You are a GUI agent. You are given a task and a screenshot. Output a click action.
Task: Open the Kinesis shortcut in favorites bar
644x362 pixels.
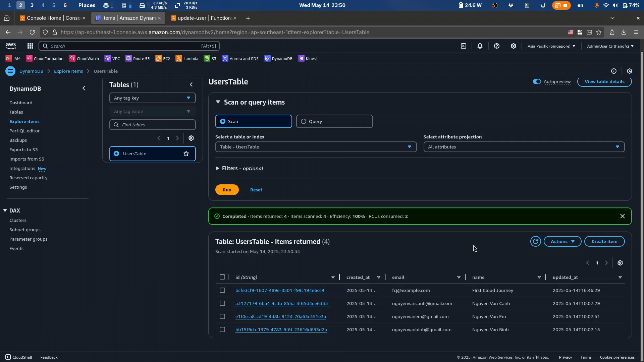tap(308, 58)
